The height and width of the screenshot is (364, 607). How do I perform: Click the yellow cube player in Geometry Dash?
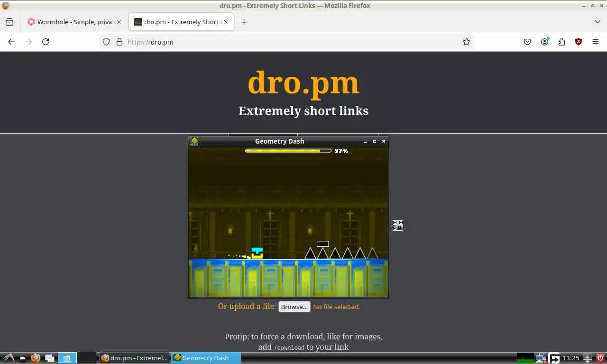click(257, 253)
